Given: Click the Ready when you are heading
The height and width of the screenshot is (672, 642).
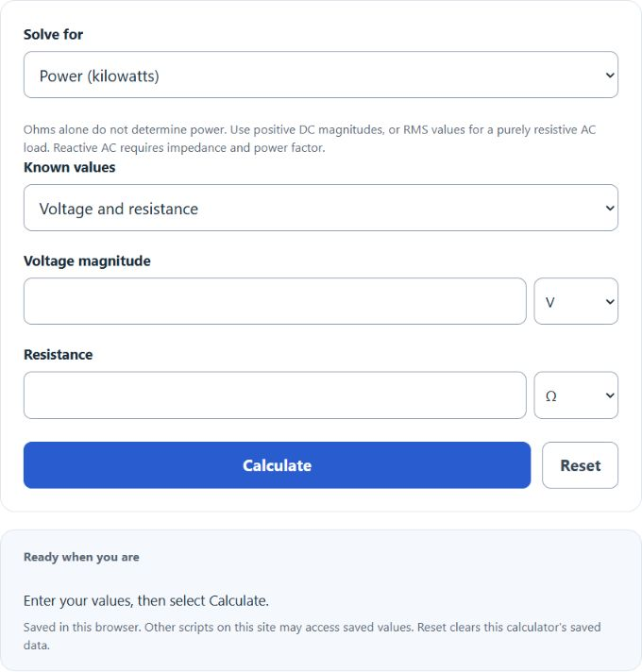Looking at the screenshot, I should (81, 557).
